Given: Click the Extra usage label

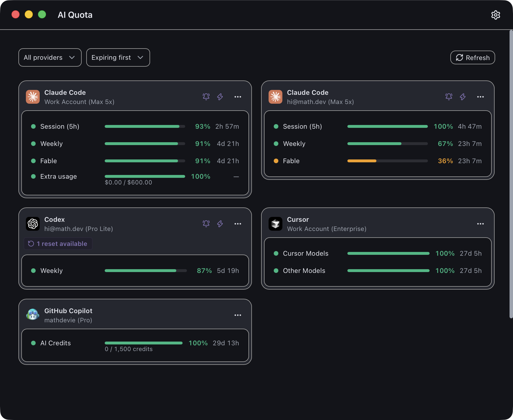Looking at the screenshot, I should coord(59,176).
